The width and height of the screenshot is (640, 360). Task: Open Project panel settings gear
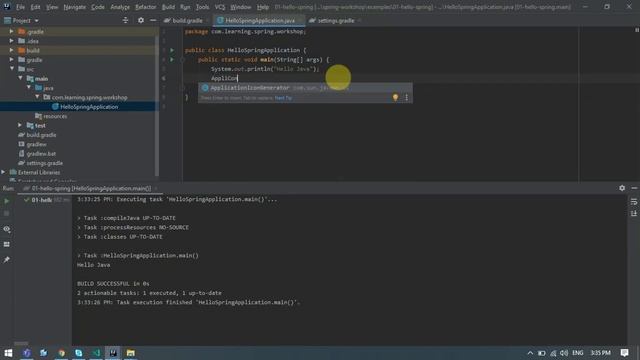pos(141,20)
